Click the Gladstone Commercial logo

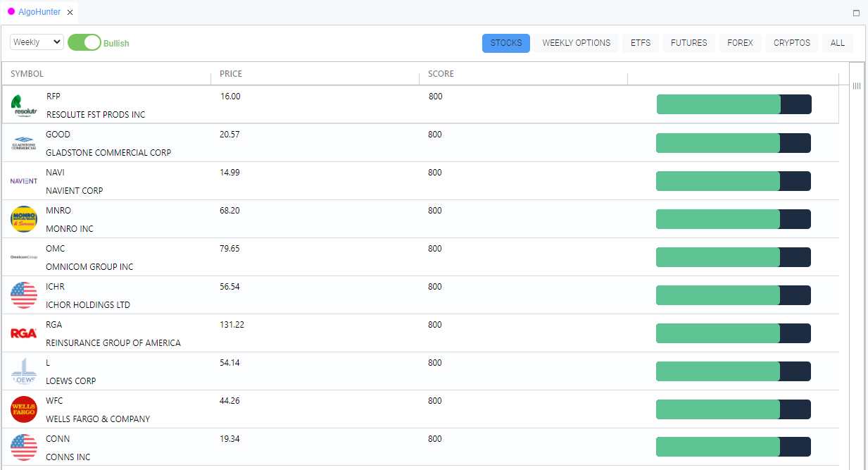point(24,143)
